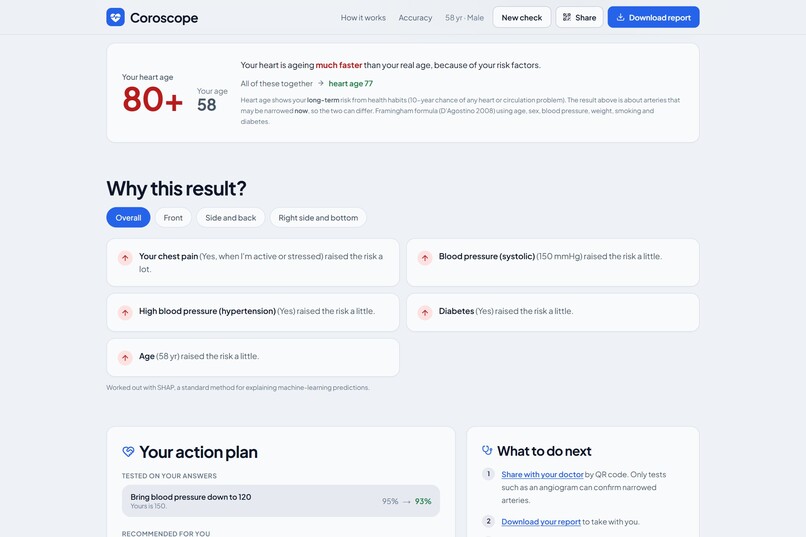Click the TESTED ON YOUR ANSWERS label
806x537 pixels.
click(x=169, y=476)
